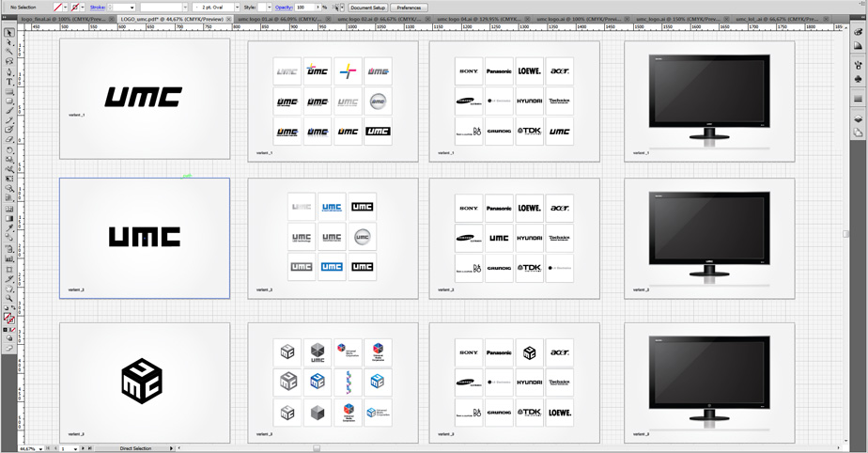The image size is (868, 453).
Task: Select the Shape Builder tool
Action: (x=9, y=188)
